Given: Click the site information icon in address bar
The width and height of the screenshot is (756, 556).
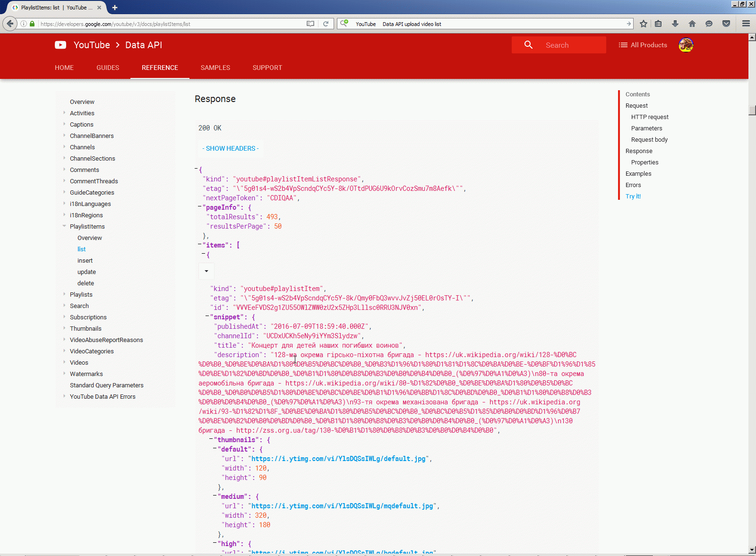Looking at the screenshot, I should (x=24, y=24).
